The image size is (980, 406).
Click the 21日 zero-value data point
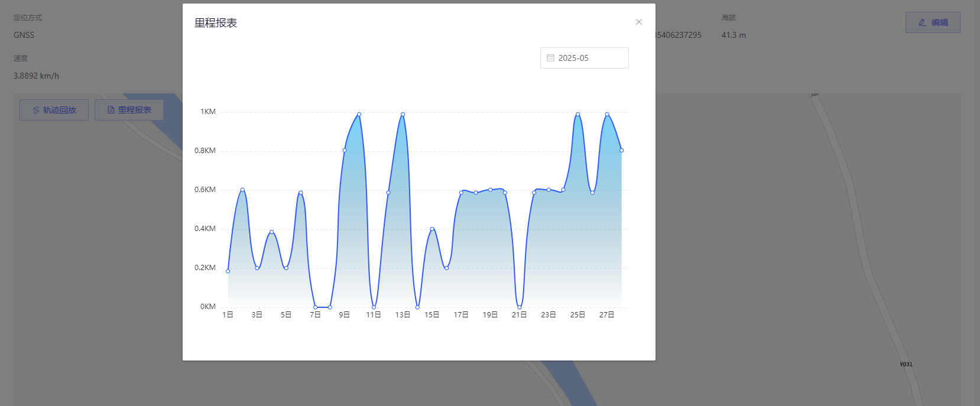tap(520, 307)
